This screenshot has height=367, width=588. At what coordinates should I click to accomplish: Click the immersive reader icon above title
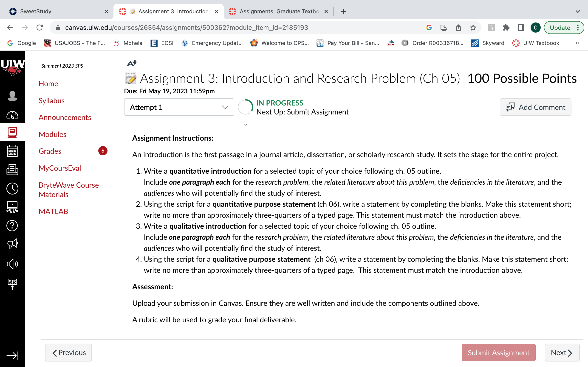[x=132, y=63]
